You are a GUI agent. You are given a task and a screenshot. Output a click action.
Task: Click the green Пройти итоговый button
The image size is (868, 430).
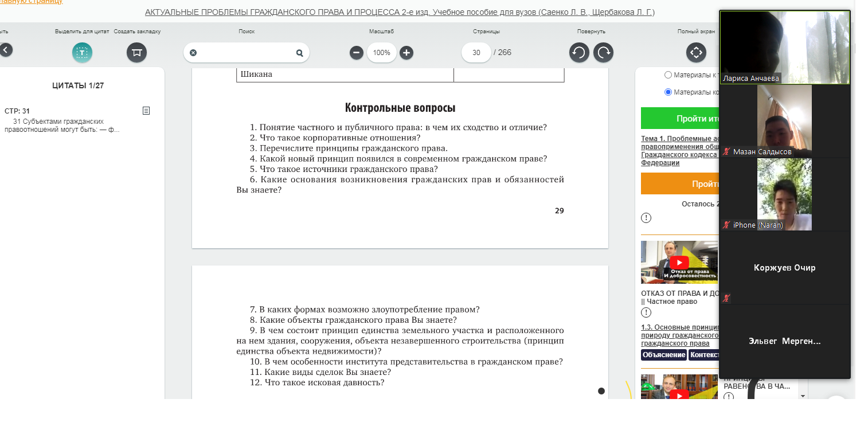[680, 119]
